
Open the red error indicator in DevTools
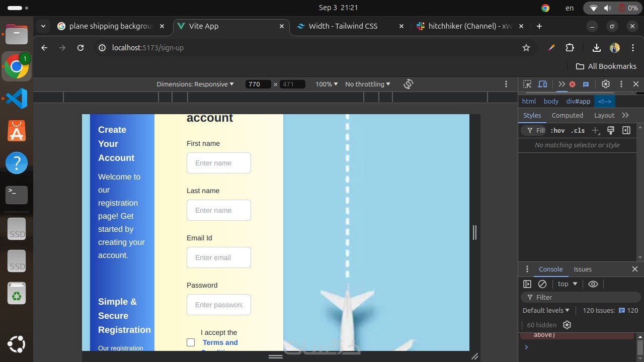[x=572, y=84]
